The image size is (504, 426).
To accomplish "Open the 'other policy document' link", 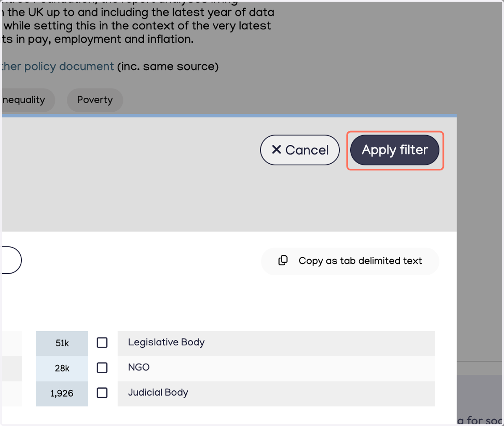I will [57, 66].
